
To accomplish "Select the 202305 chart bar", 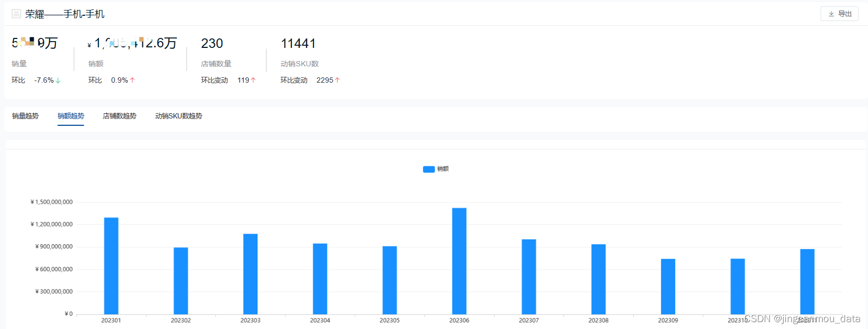I will click(x=390, y=280).
